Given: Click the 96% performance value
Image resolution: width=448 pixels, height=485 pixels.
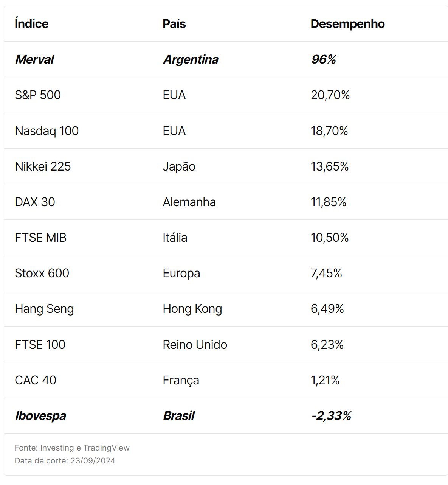Looking at the screenshot, I should [x=324, y=59].
